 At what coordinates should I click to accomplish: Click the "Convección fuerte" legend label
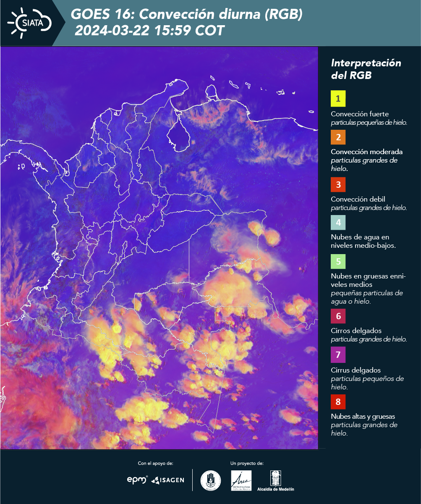(360, 114)
